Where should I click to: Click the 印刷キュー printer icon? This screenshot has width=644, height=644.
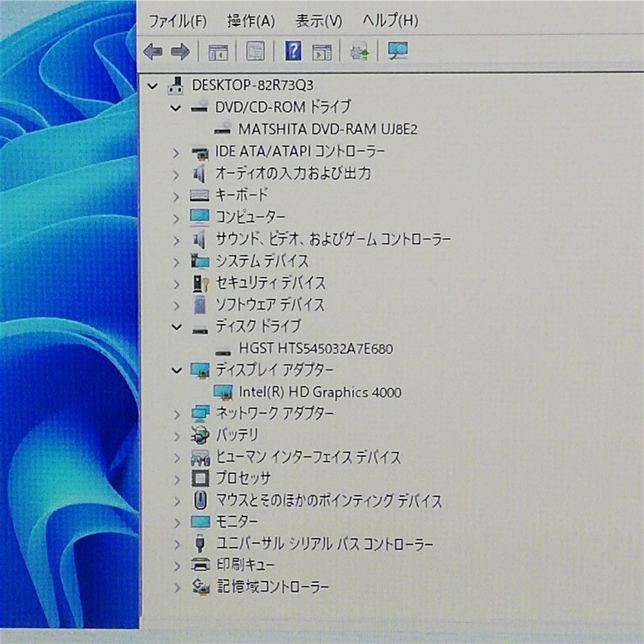pyautogui.click(x=200, y=565)
